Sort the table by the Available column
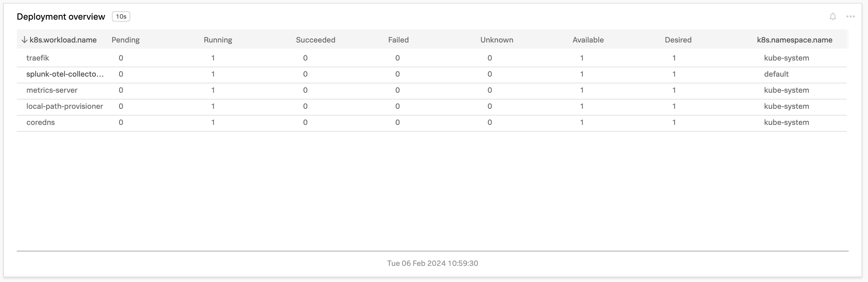 [588, 39]
